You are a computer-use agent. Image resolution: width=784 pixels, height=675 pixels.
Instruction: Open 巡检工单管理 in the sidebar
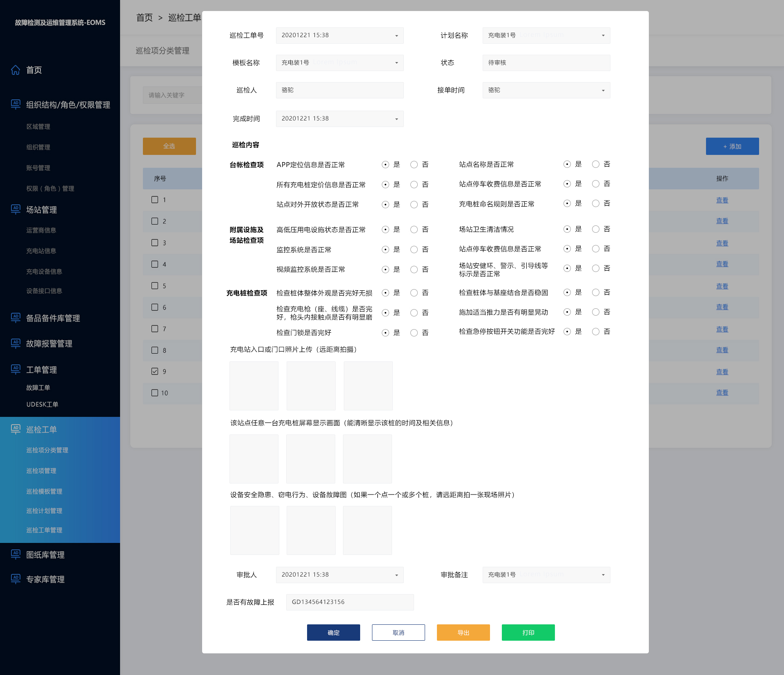coord(44,530)
